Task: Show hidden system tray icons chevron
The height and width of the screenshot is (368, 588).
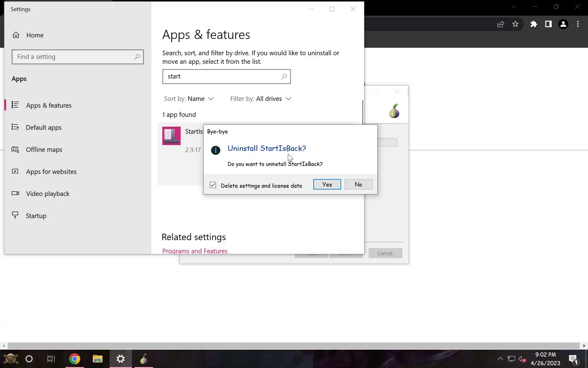Action: (500, 359)
